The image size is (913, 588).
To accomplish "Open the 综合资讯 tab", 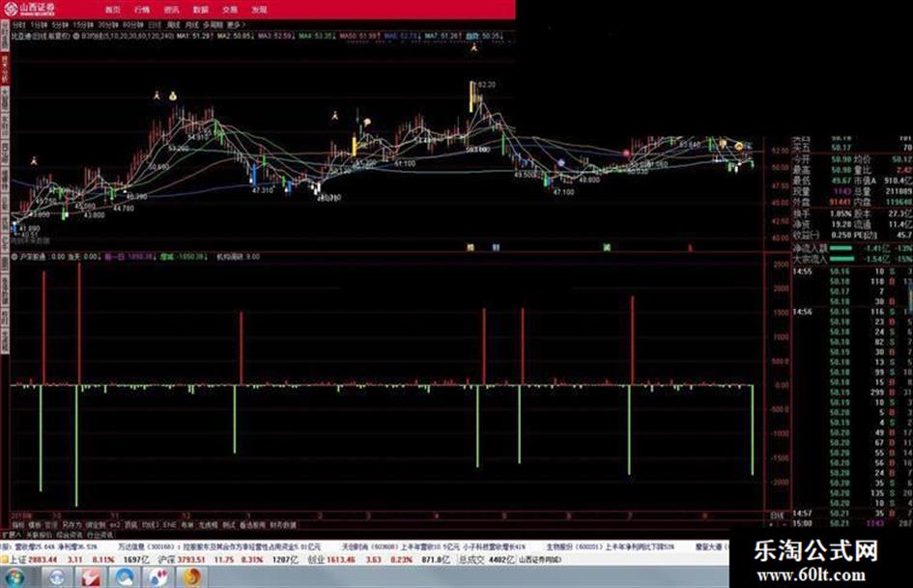I will tap(70, 534).
